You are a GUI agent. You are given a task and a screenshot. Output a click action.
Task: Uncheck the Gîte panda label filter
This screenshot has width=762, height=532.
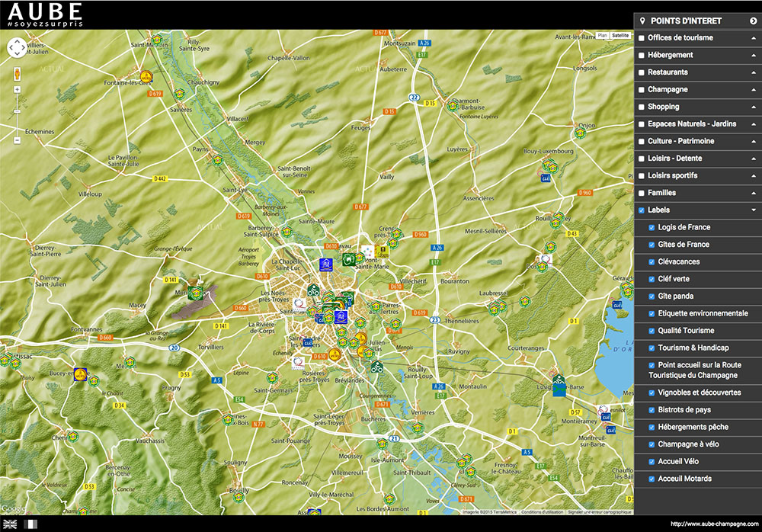coord(652,296)
